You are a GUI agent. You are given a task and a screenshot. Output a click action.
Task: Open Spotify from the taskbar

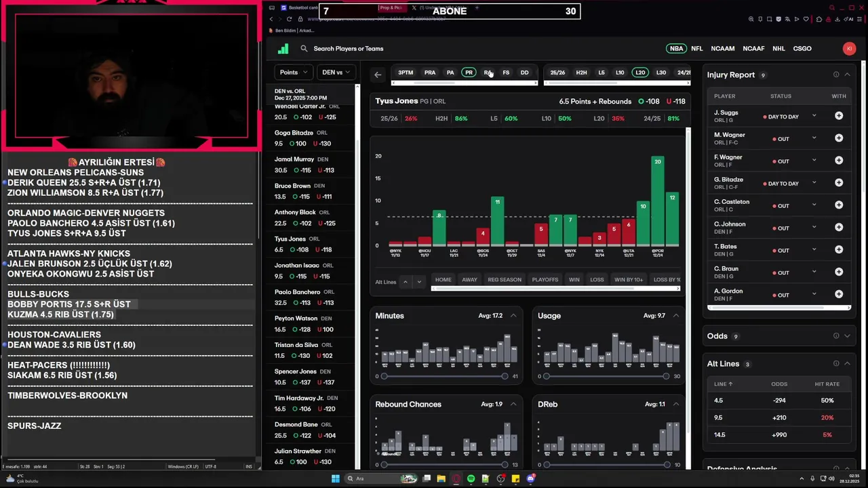(x=471, y=479)
